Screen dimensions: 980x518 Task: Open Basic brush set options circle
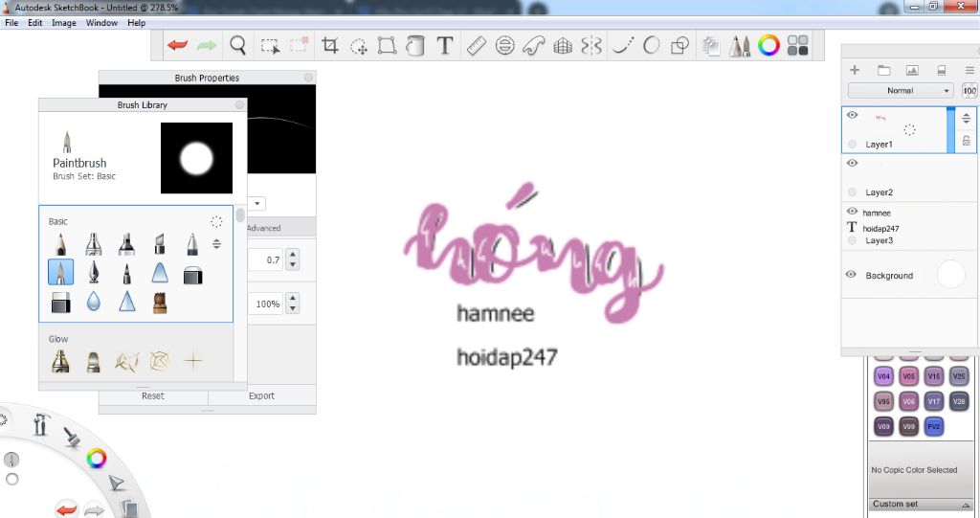(216, 221)
